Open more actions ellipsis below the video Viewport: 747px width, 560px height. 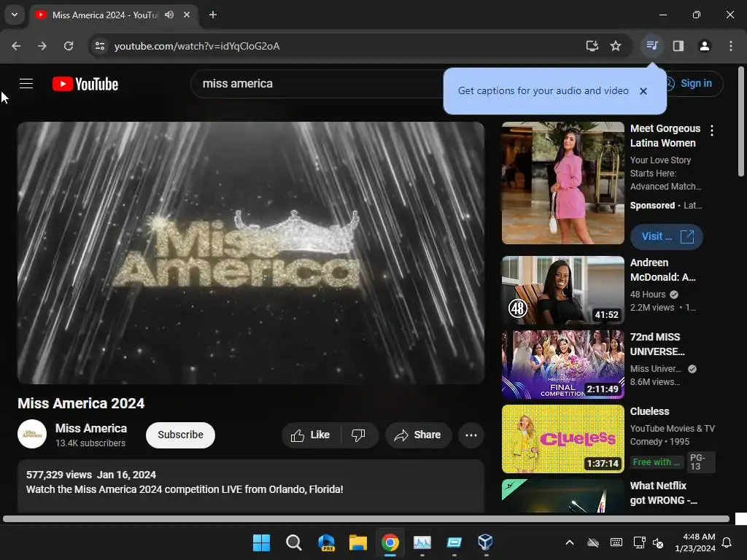[471, 435]
